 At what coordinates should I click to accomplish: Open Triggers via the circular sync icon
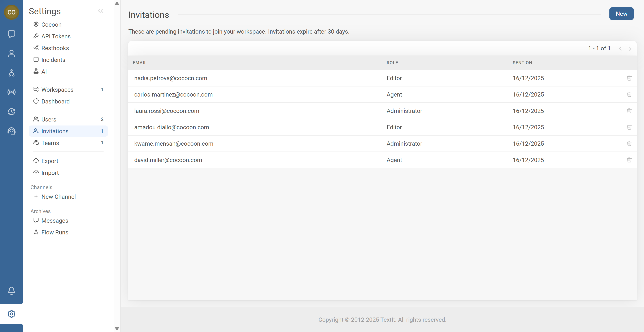pyautogui.click(x=12, y=112)
